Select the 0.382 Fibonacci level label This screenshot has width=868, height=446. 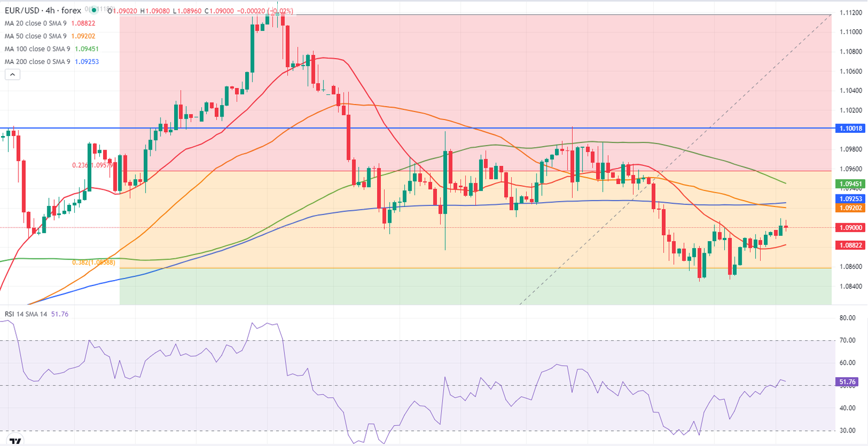tap(93, 262)
